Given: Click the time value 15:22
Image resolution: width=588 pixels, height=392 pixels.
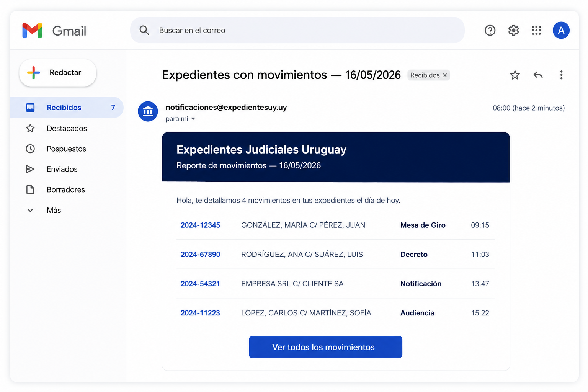Looking at the screenshot, I should pyautogui.click(x=480, y=313).
